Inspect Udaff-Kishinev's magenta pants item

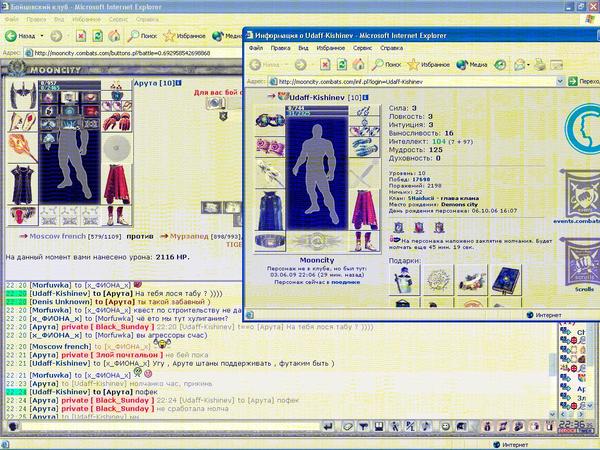tap(364, 210)
